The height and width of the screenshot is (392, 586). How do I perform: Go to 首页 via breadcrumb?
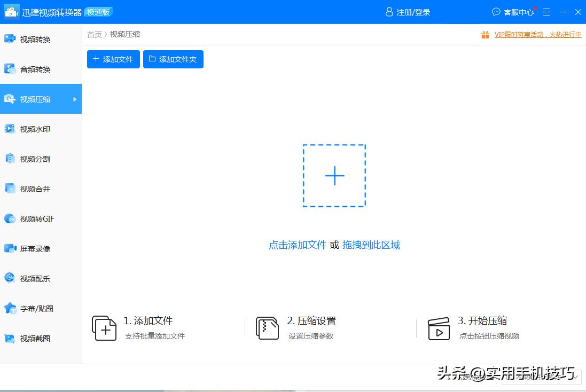pos(94,34)
